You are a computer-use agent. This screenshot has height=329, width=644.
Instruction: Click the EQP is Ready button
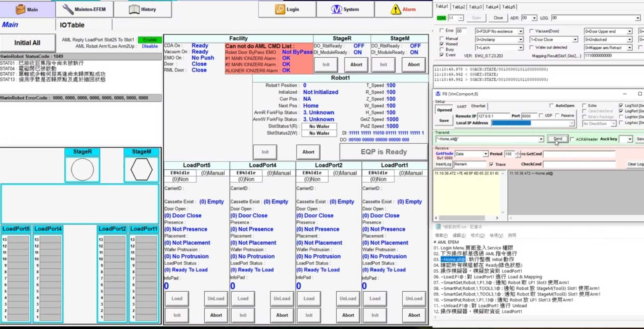pos(384,152)
